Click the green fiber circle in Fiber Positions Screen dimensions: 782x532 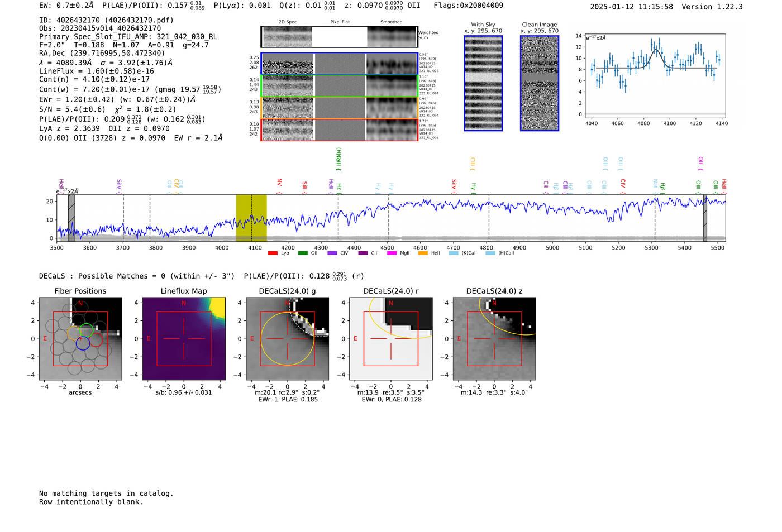click(x=86, y=330)
